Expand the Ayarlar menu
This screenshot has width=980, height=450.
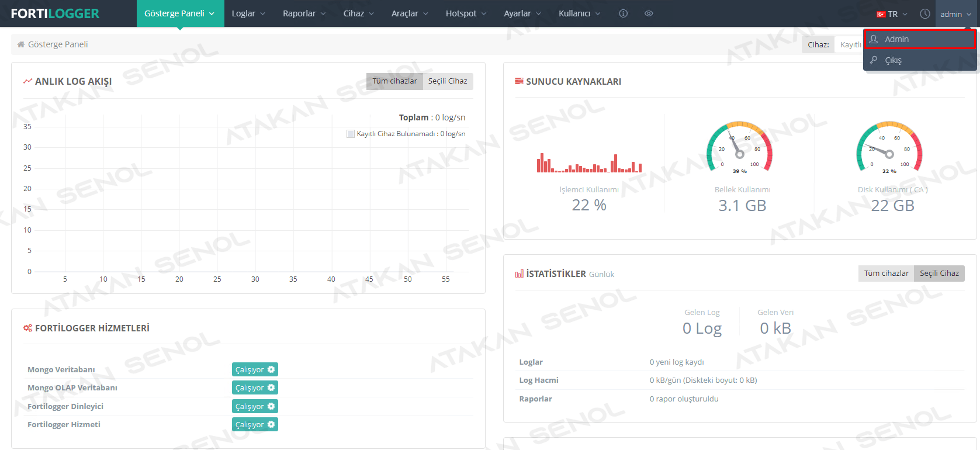(x=522, y=13)
